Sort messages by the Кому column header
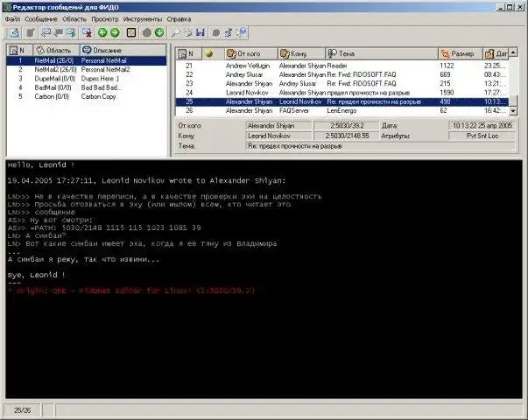This screenshot has width=528, height=420. point(302,53)
